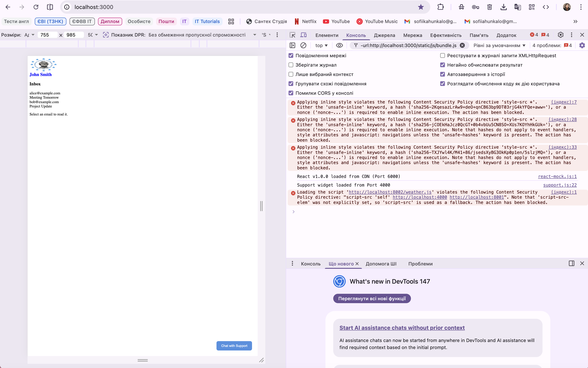Open the QR code extension

coord(532,7)
